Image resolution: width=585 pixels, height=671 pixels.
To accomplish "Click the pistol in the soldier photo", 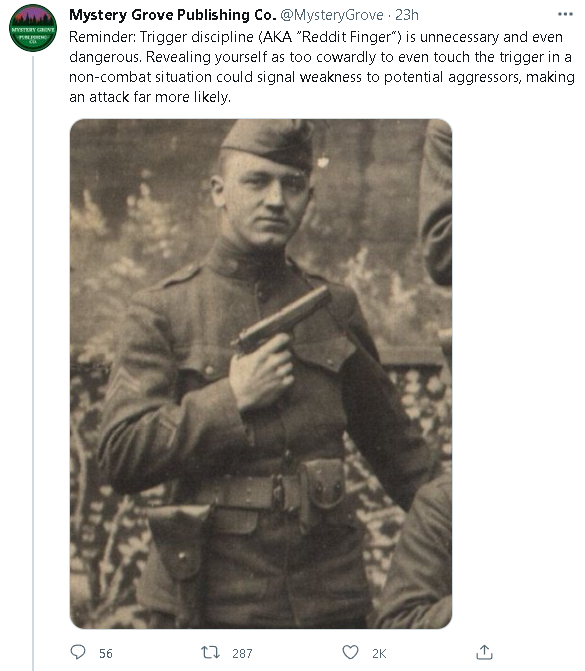I will (280, 320).
